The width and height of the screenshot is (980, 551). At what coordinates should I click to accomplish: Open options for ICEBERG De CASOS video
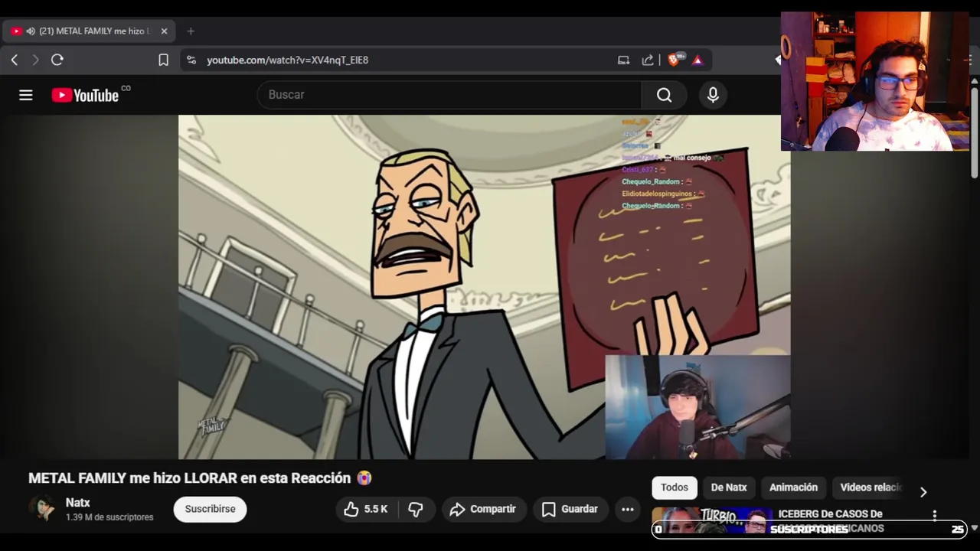point(935,515)
